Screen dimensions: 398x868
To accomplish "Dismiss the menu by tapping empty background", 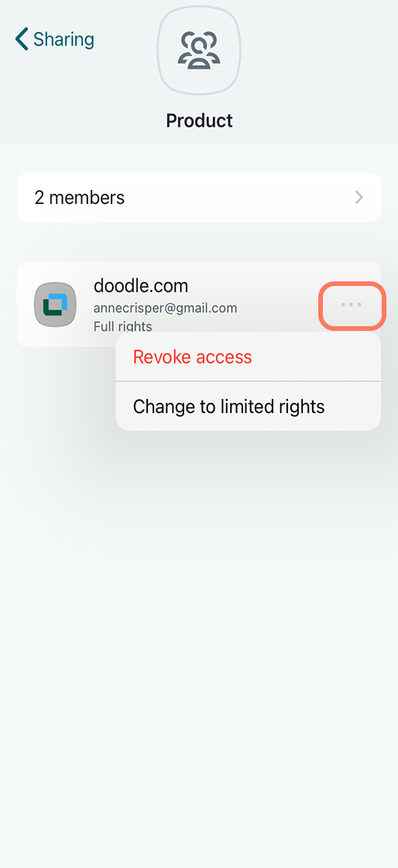I will tap(199, 636).
